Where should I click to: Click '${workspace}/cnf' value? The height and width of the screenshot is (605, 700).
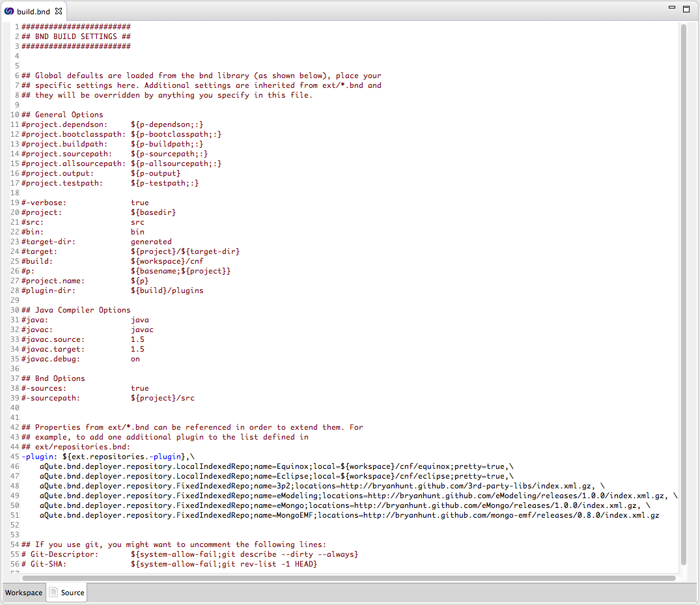167,261
